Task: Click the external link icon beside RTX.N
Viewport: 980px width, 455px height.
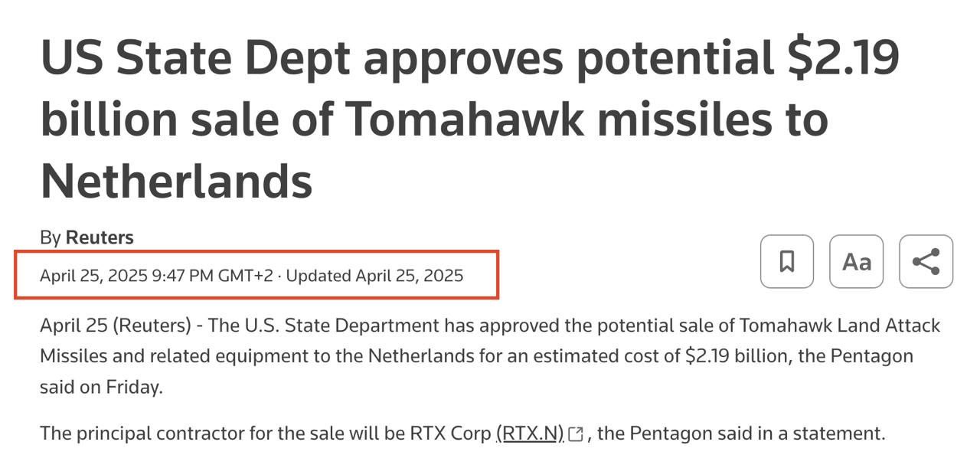Action: point(576,434)
